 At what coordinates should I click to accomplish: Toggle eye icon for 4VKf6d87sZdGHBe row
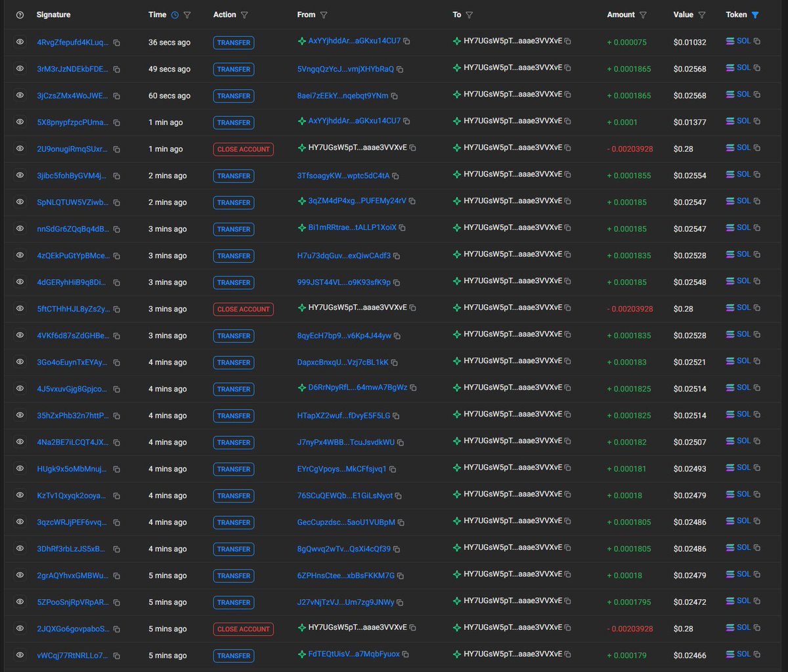pyautogui.click(x=20, y=336)
